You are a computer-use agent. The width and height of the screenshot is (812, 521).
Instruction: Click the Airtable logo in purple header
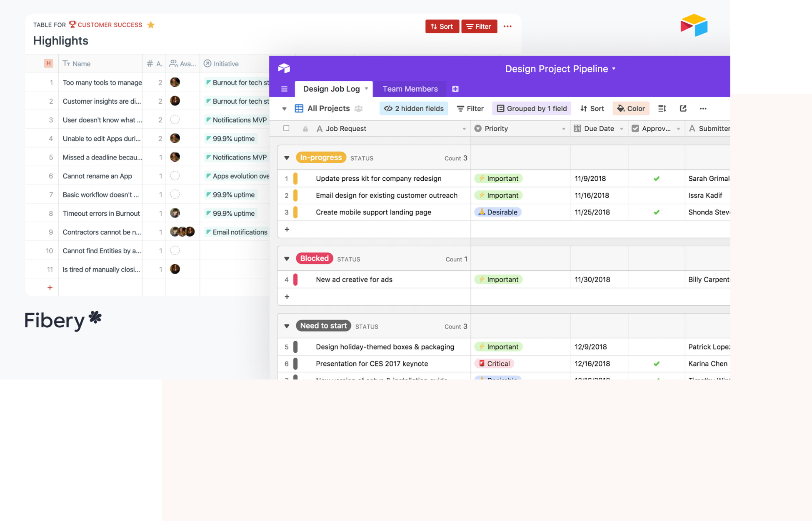(x=284, y=68)
